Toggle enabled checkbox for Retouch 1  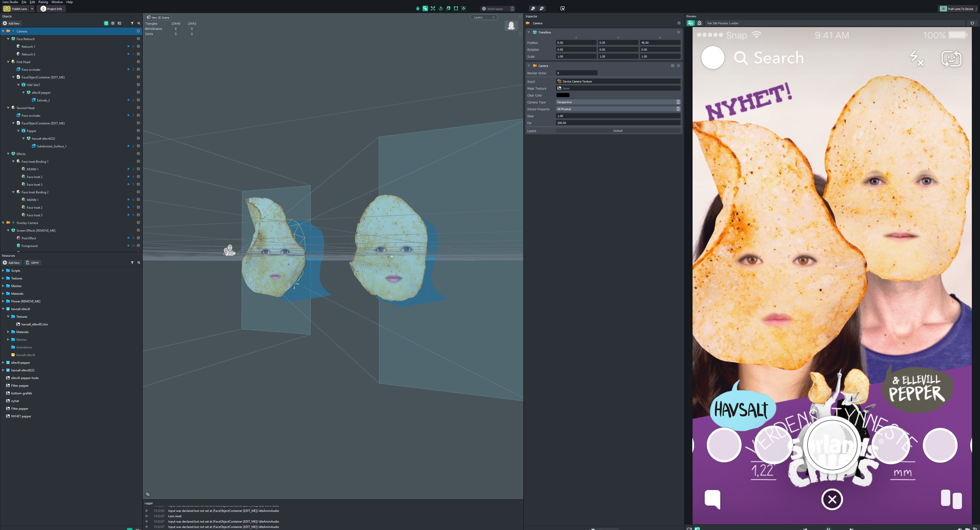click(x=138, y=46)
